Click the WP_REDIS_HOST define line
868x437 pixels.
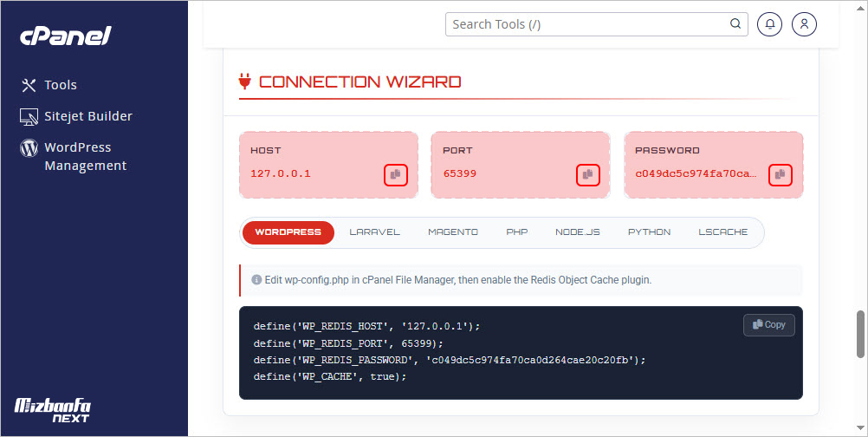[x=366, y=326]
